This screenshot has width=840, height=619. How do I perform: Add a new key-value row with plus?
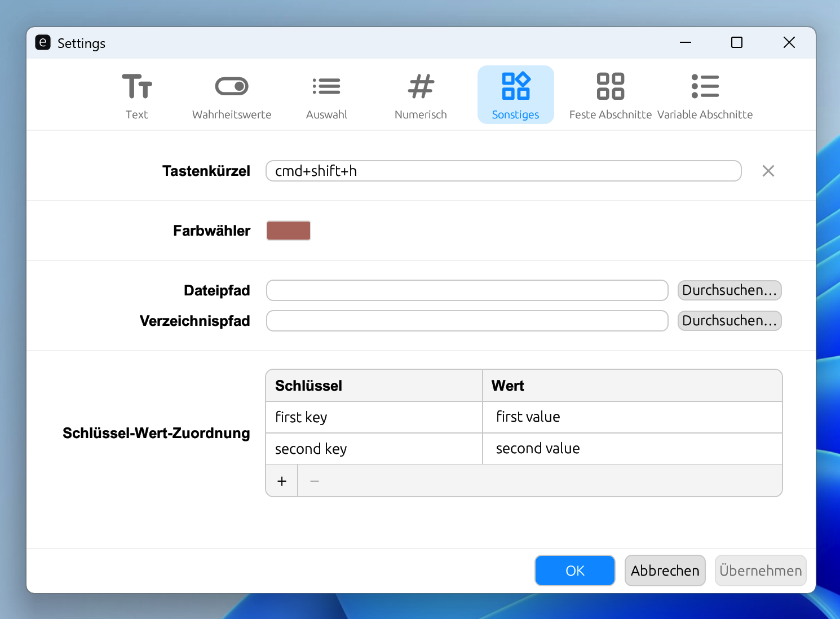(282, 481)
